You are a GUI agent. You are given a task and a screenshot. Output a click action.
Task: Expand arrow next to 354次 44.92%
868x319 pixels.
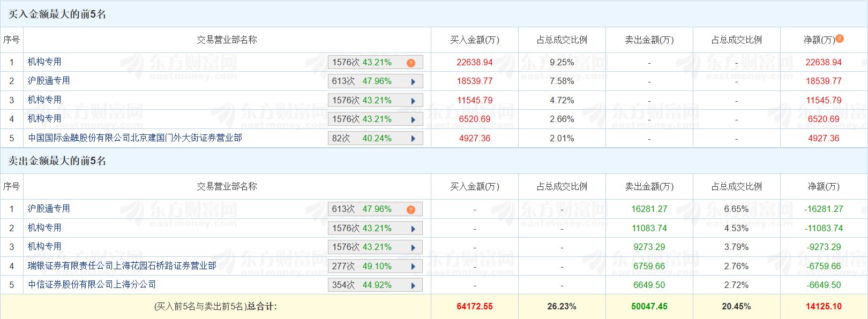pos(413,286)
